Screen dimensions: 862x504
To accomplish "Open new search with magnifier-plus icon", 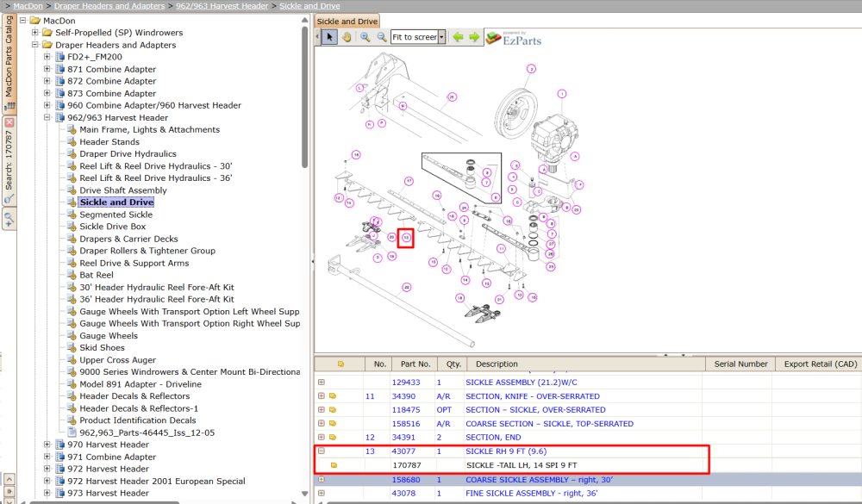I will 9,220.
